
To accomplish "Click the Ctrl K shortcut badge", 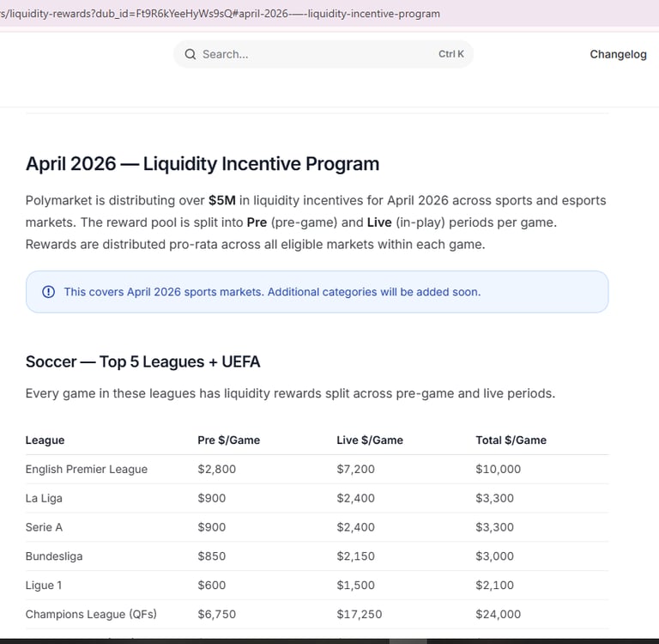I will click(450, 54).
